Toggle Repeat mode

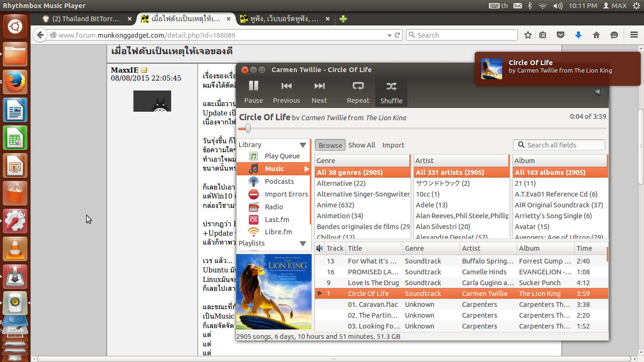[x=358, y=92]
